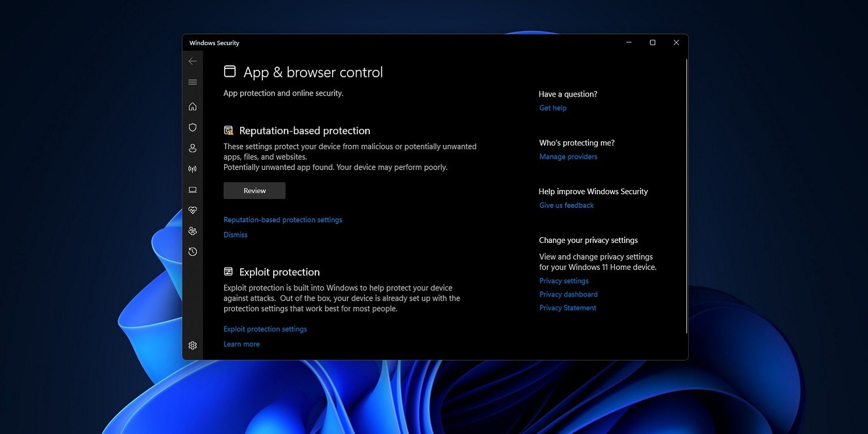Open Device performance & health heart icon
This screenshot has width=868, height=434.
pyautogui.click(x=193, y=210)
